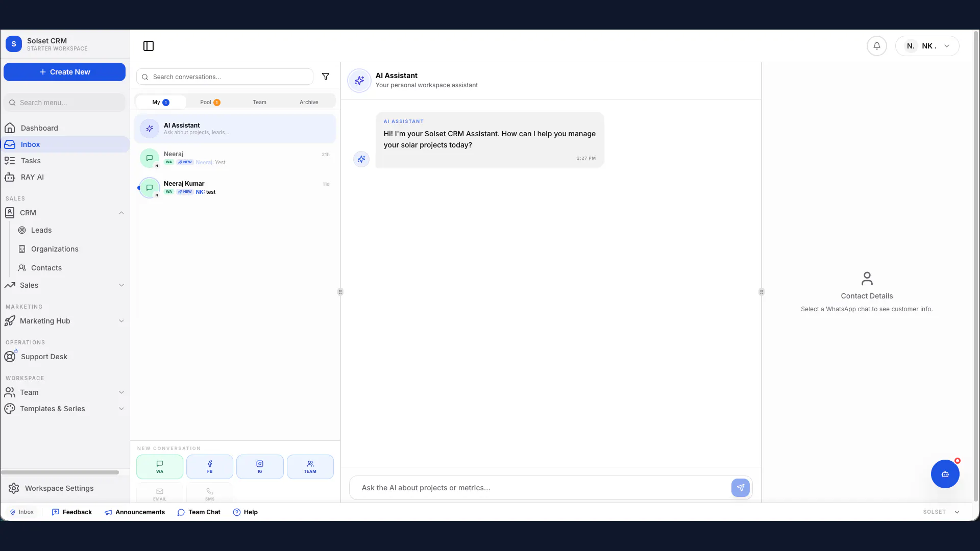This screenshot has height=551, width=980.
Task: Click the Create New button
Action: coord(64,72)
